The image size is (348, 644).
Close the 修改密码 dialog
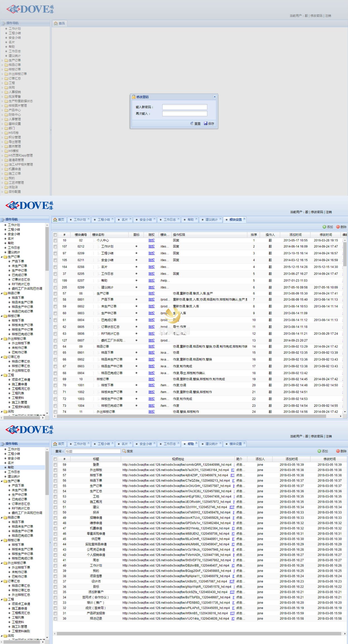click(214, 97)
